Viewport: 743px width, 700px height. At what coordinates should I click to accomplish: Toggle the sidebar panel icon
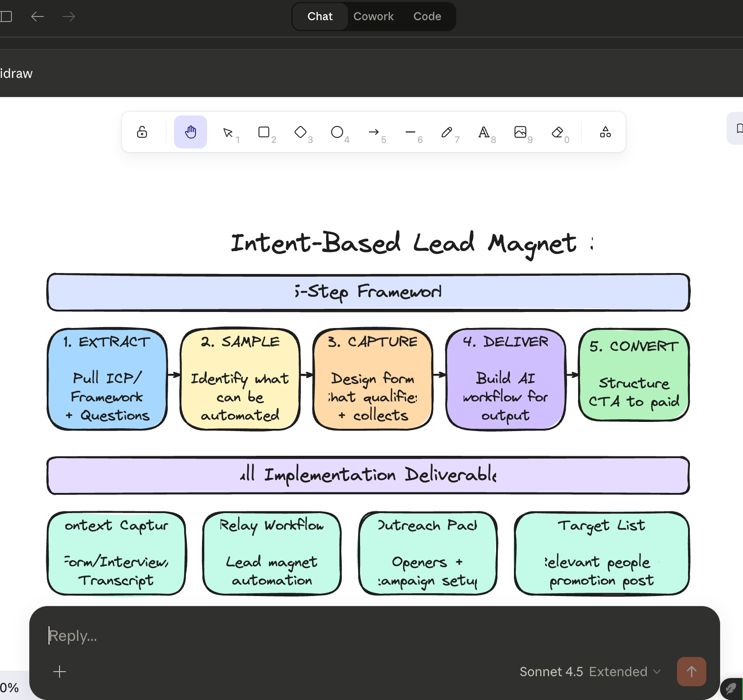(6, 16)
